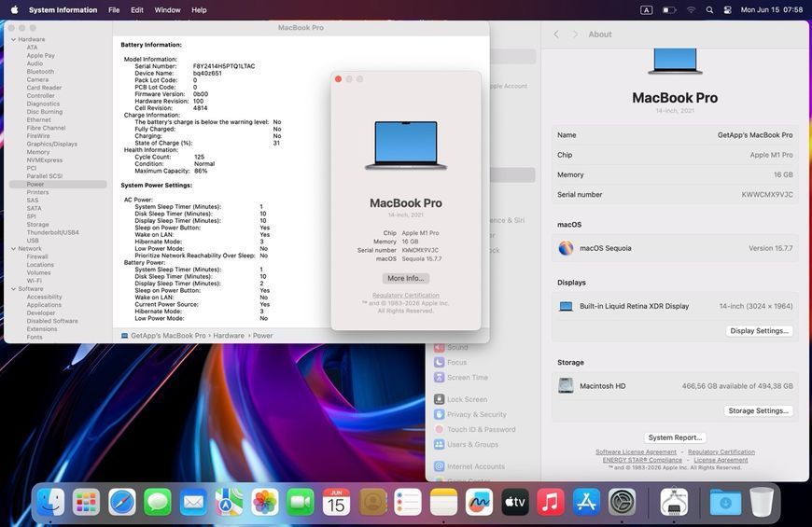Open Contacts app in the Dock
This screenshot has height=527, width=812.
pos(372,502)
